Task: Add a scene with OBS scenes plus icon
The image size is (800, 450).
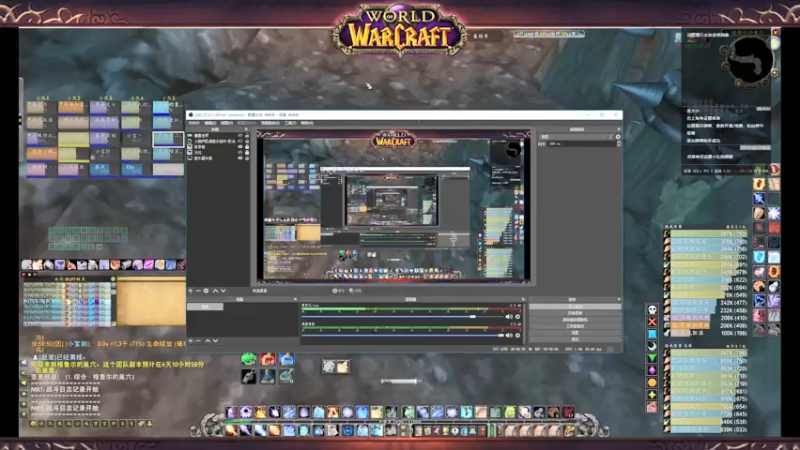Action: tap(191, 341)
